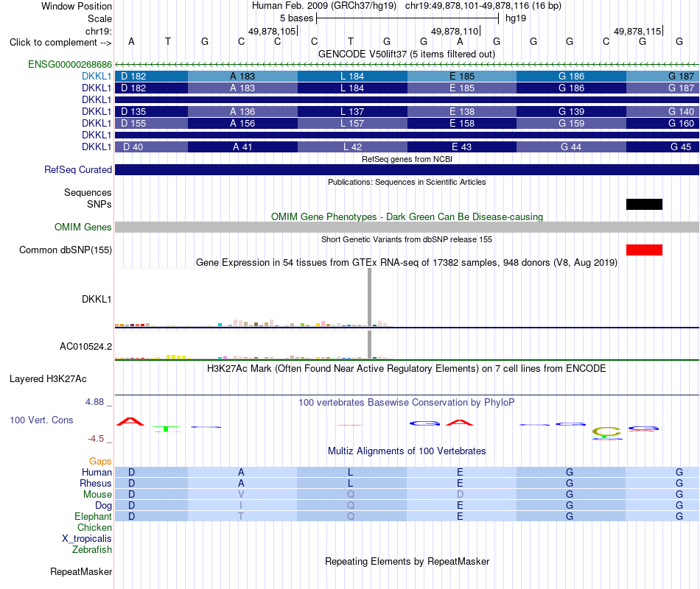Viewport: 700px width, 589px height.
Task: Click the yellow C in PhyloP conservation logo
Action: click(606, 432)
